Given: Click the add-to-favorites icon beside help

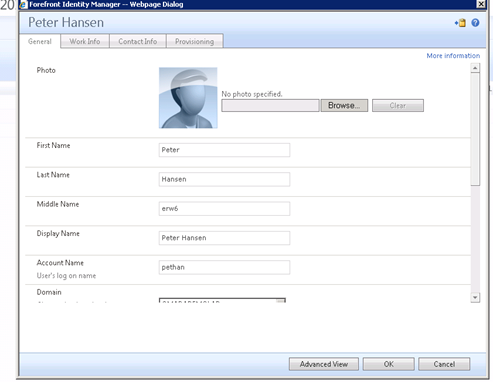Looking at the screenshot, I should (x=460, y=23).
